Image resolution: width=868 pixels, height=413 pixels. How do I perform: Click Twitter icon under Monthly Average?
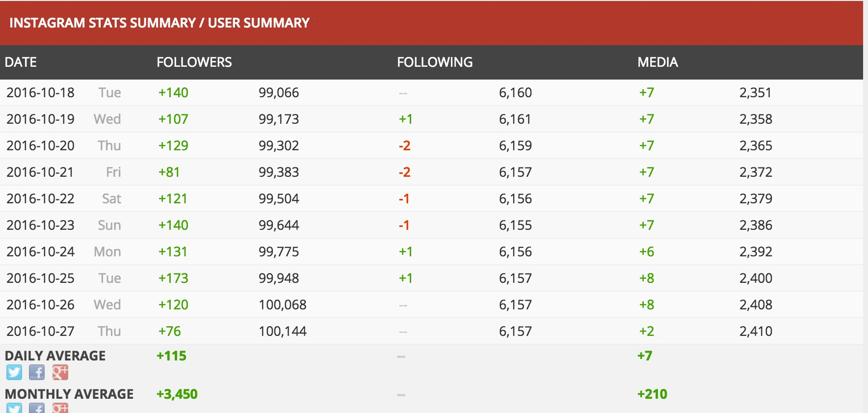tap(14, 408)
